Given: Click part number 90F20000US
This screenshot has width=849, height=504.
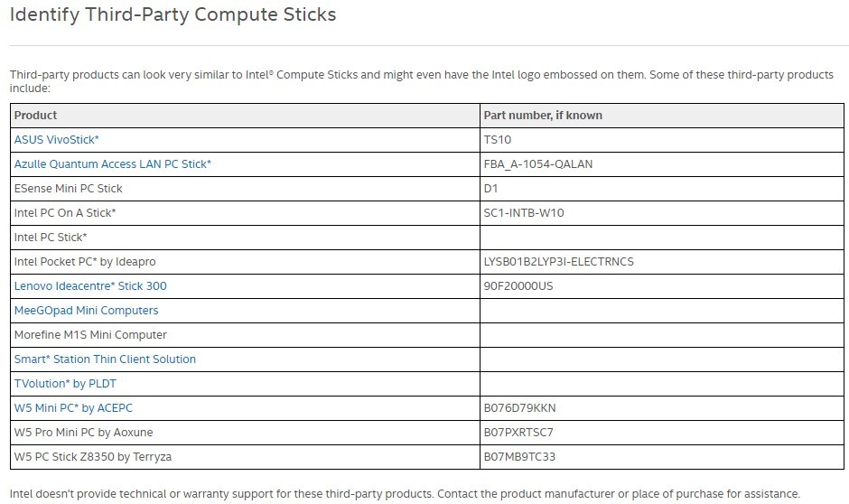Looking at the screenshot, I should (x=518, y=286).
